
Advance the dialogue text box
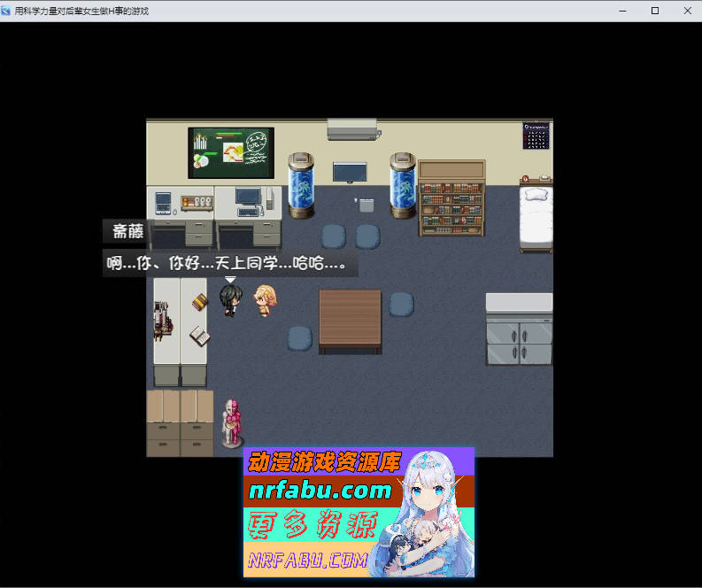tap(230, 264)
